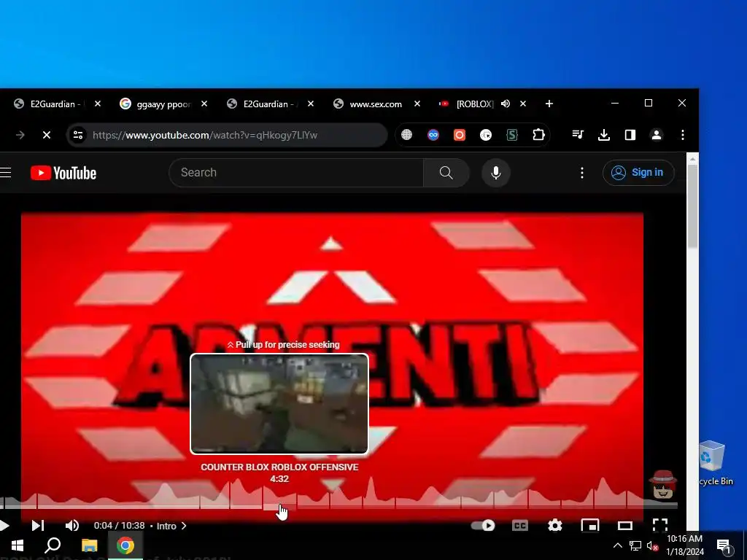Enable theater mode
The height and width of the screenshot is (560, 747).
point(625,526)
